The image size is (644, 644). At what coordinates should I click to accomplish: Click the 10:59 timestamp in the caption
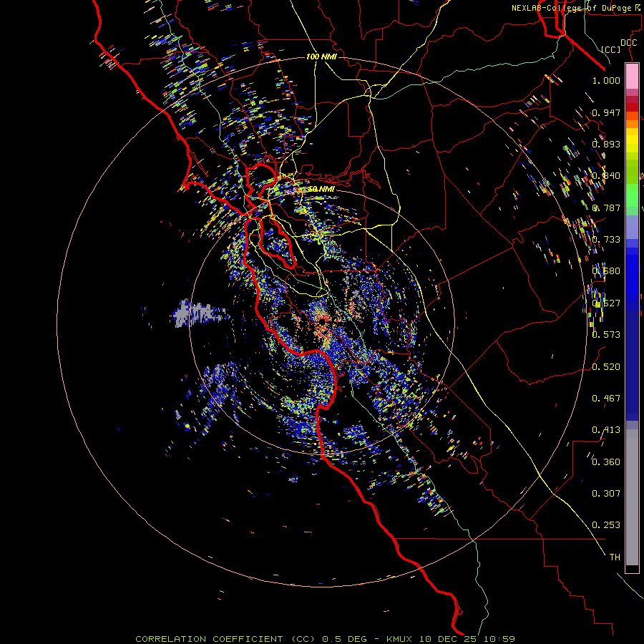(499, 639)
